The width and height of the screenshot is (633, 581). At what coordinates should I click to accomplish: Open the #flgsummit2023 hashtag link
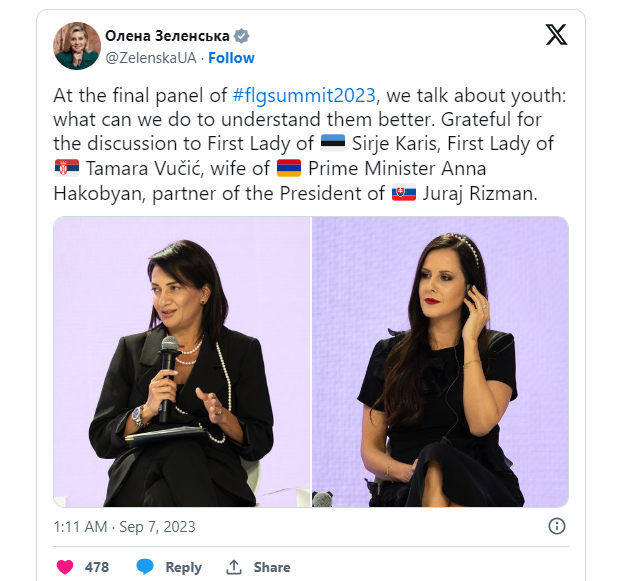tap(304, 96)
